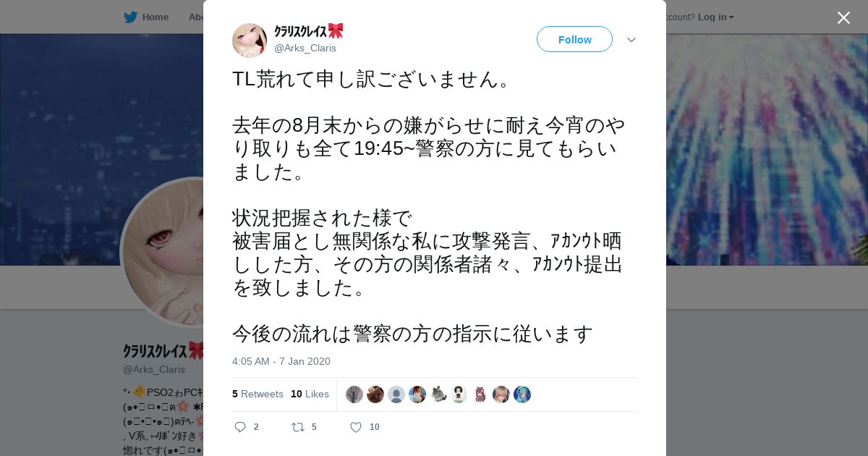Open the tweet timestamp 7 Jan 2020
Screen dimensions: 868x456
coord(281,361)
